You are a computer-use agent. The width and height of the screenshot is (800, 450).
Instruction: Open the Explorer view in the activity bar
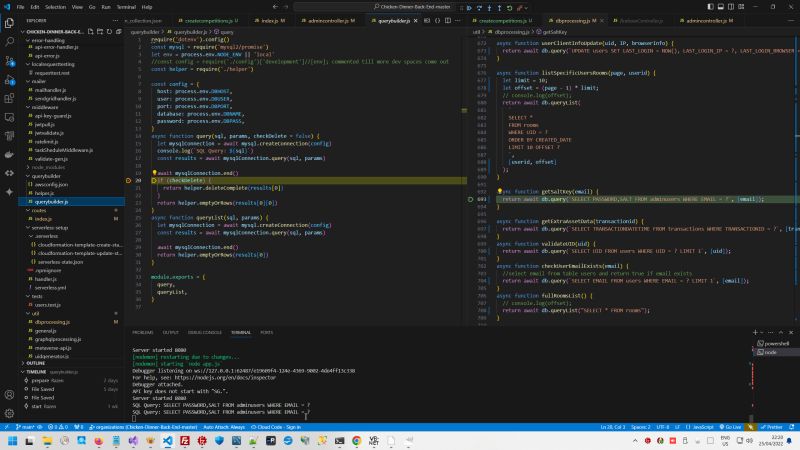(x=9, y=23)
